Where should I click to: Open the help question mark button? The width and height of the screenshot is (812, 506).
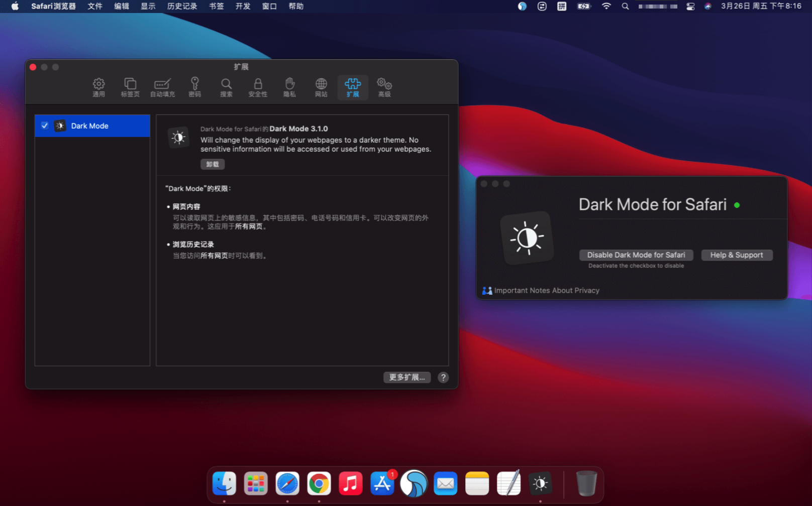(x=443, y=377)
